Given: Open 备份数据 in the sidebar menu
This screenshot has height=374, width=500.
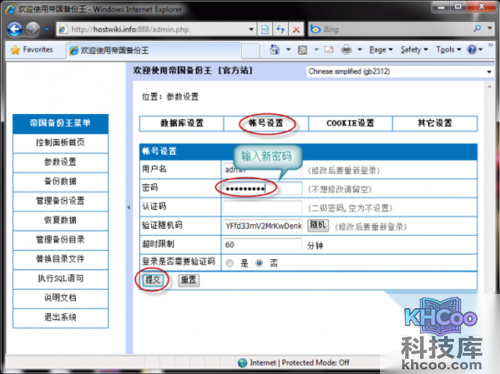Looking at the screenshot, I should click(60, 182).
